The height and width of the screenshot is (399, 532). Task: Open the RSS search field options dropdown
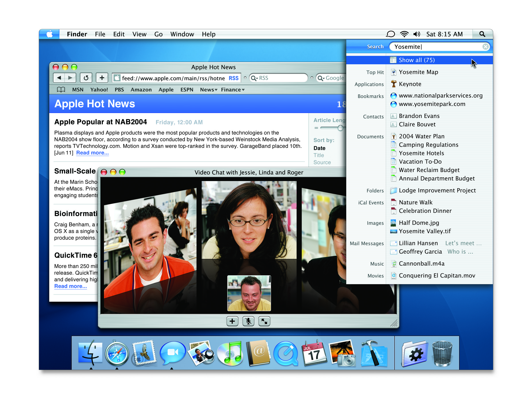[254, 78]
